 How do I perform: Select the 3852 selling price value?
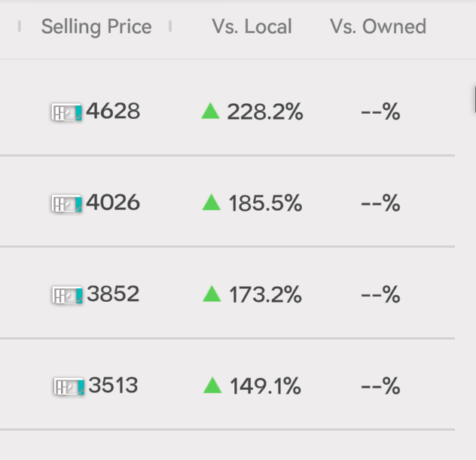(x=113, y=294)
